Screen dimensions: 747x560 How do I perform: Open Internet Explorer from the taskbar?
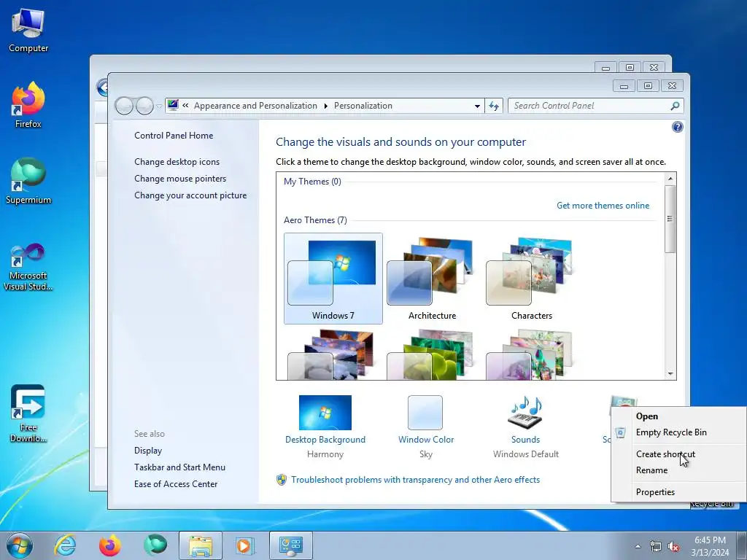[x=65, y=545]
